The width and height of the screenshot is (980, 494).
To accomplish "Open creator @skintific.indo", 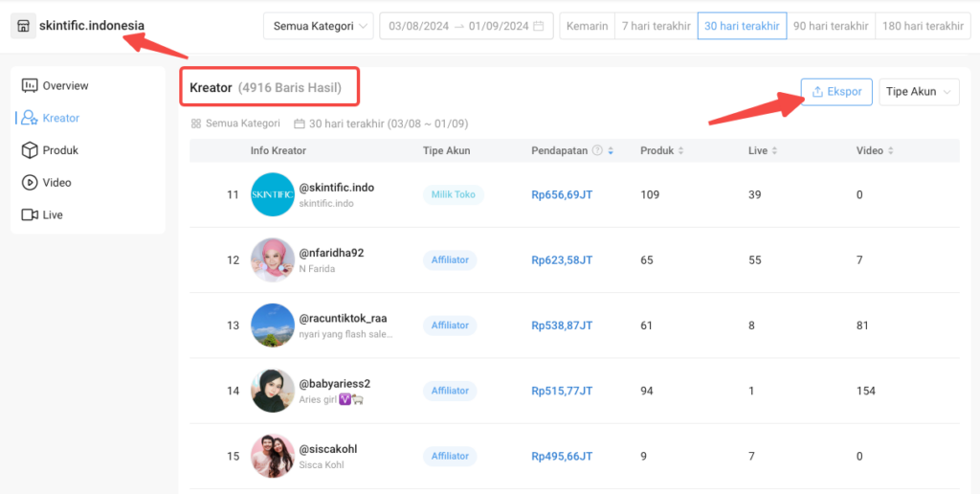I will point(336,188).
